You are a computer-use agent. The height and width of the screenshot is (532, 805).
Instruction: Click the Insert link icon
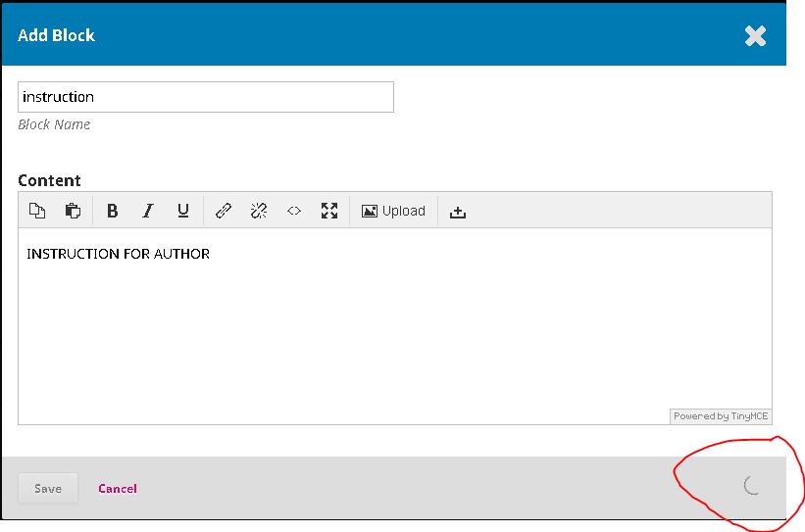click(224, 211)
